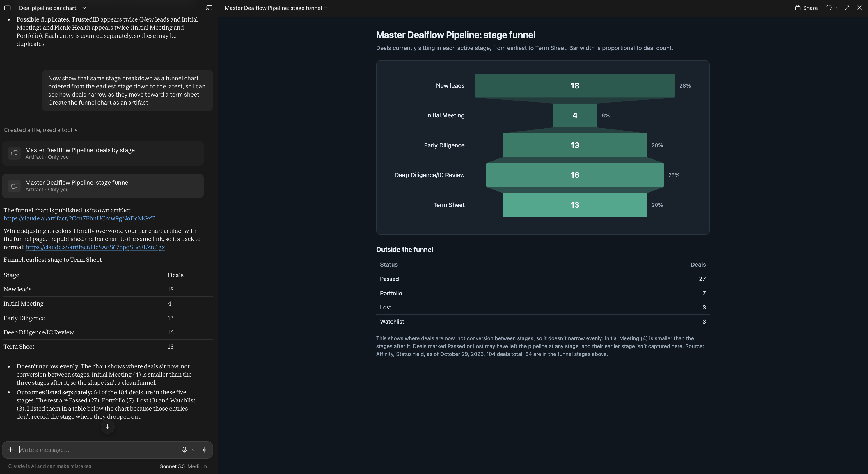The height and width of the screenshot is (474, 868).
Task: Expand the 'Created a file, used a tool' disclosure
Action: point(40,130)
